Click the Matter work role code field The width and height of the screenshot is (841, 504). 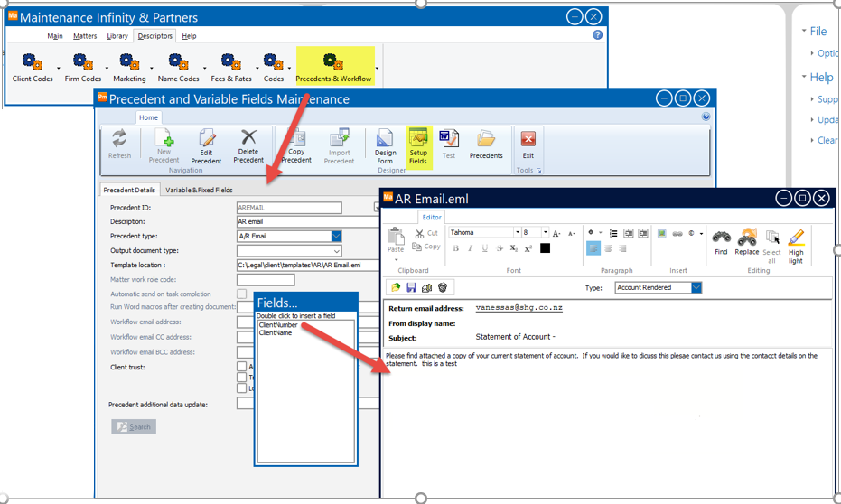[266, 279]
